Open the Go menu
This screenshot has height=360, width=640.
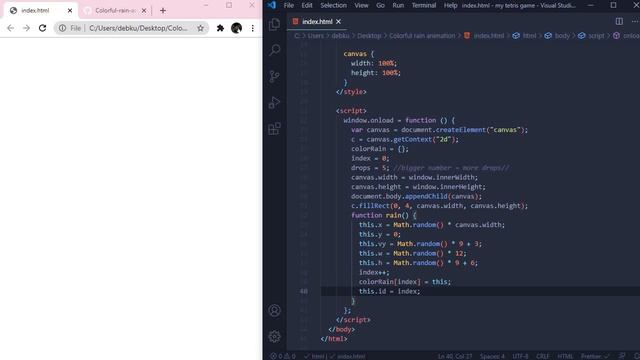pyautogui.click(x=380, y=5)
